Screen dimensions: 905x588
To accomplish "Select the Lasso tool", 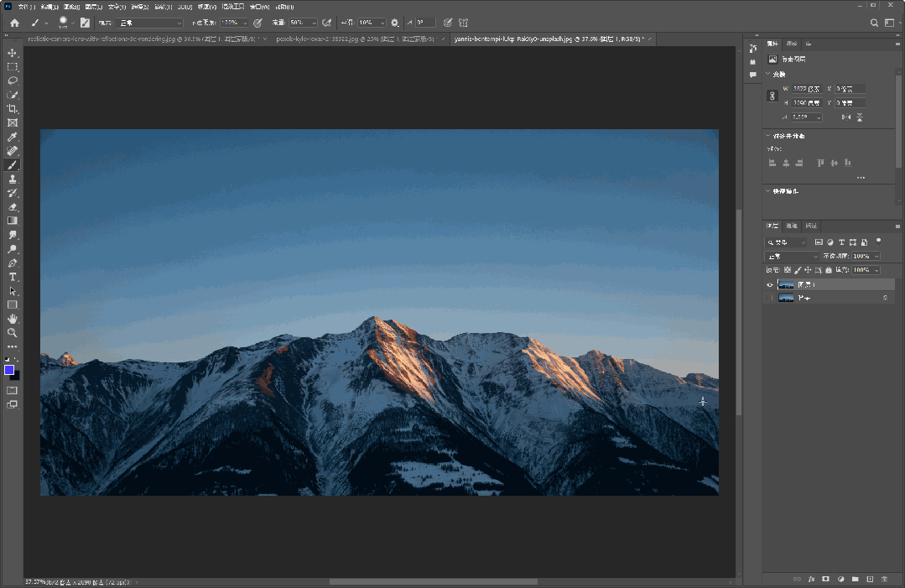I will 13,81.
